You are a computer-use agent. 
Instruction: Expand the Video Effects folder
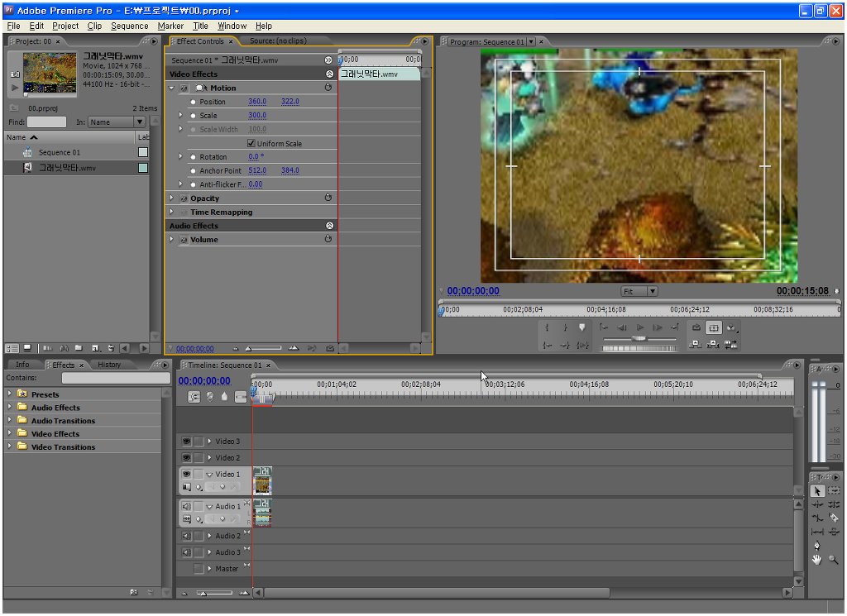pos(10,434)
